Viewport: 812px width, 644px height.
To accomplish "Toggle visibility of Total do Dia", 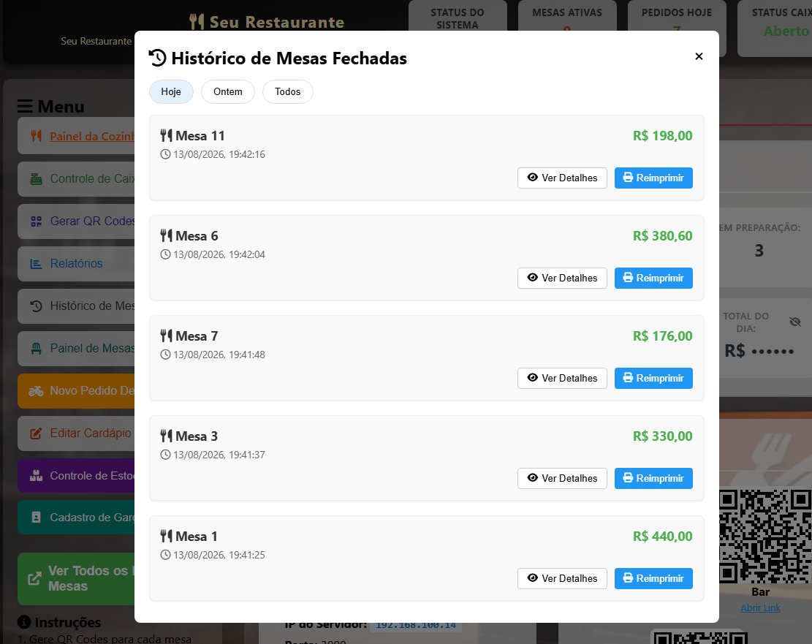I will pos(795,322).
